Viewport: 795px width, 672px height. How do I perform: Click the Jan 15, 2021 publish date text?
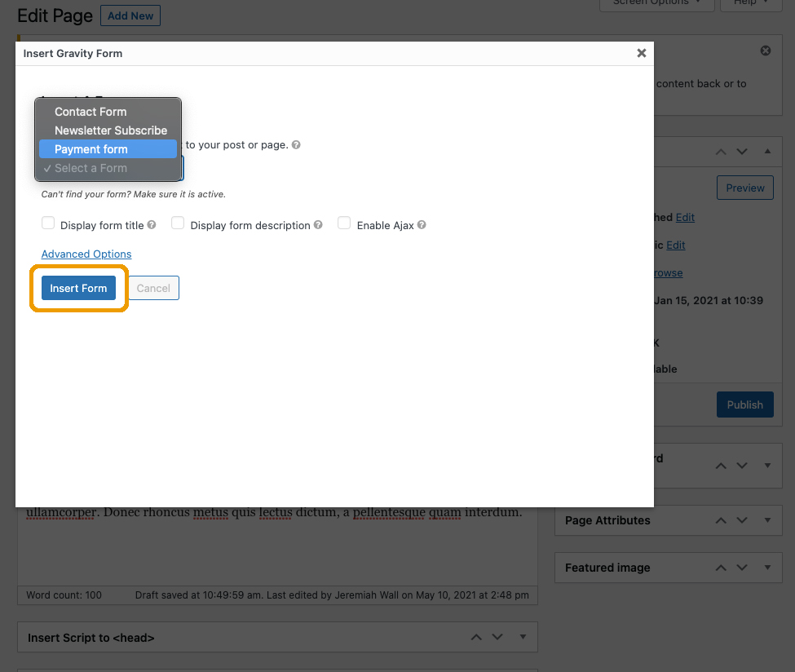pos(709,300)
